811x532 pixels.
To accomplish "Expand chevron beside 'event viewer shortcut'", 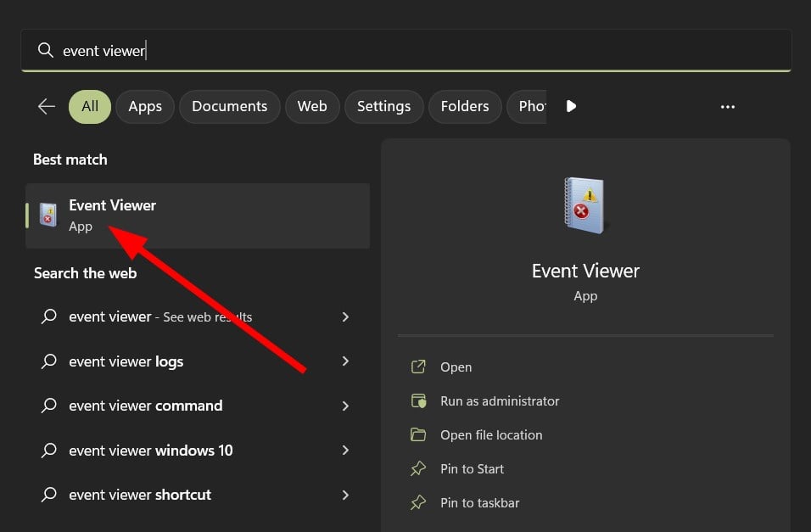I will point(345,495).
